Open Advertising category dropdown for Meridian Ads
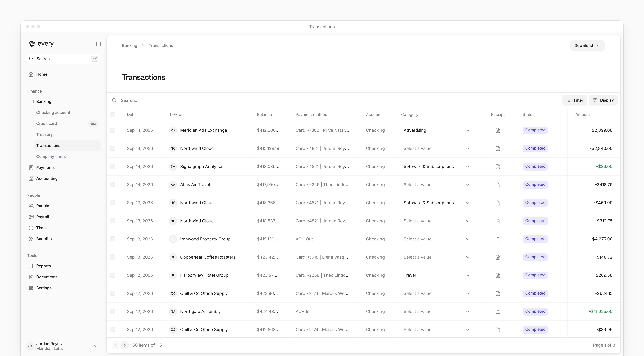Viewport: 644px width, 356px height. tap(437, 130)
